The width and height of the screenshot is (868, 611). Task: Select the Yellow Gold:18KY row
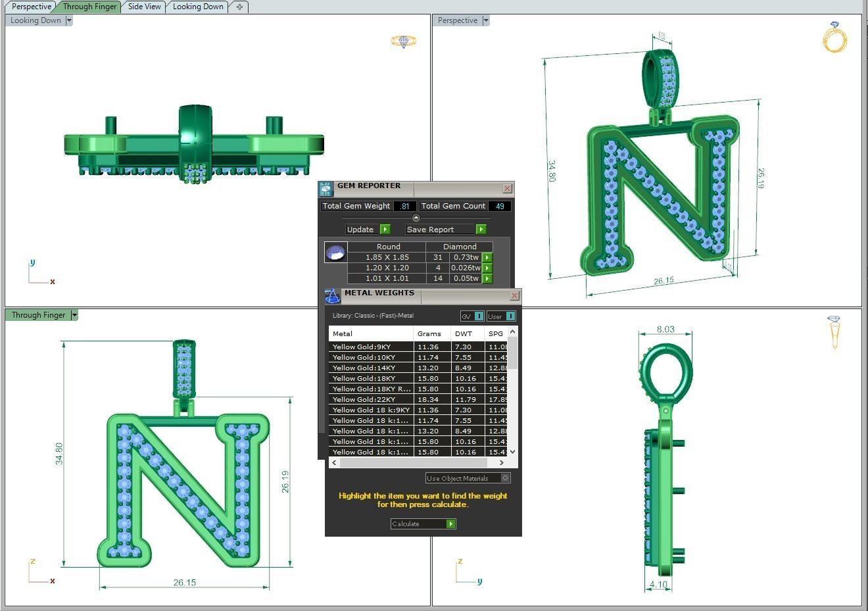418,378
